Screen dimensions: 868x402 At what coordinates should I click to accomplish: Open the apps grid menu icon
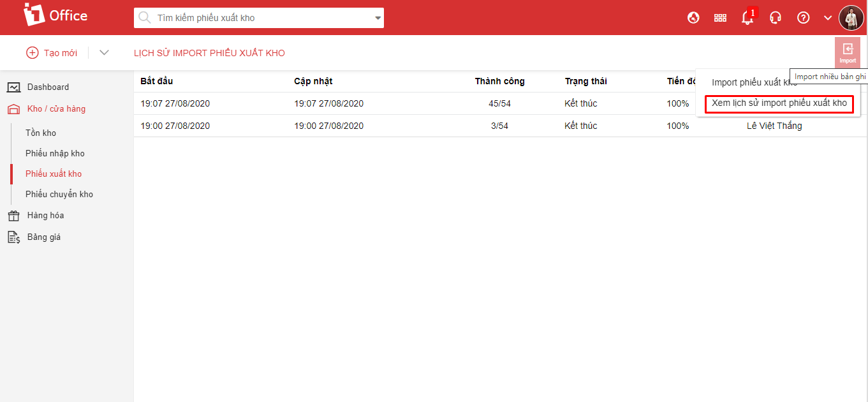pos(720,18)
